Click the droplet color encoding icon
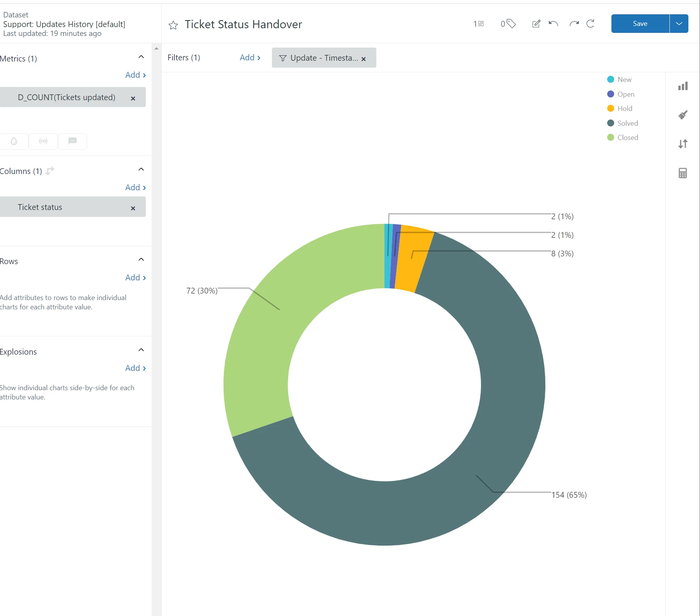Screen dimensions: 700x616 tap(14, 141)
